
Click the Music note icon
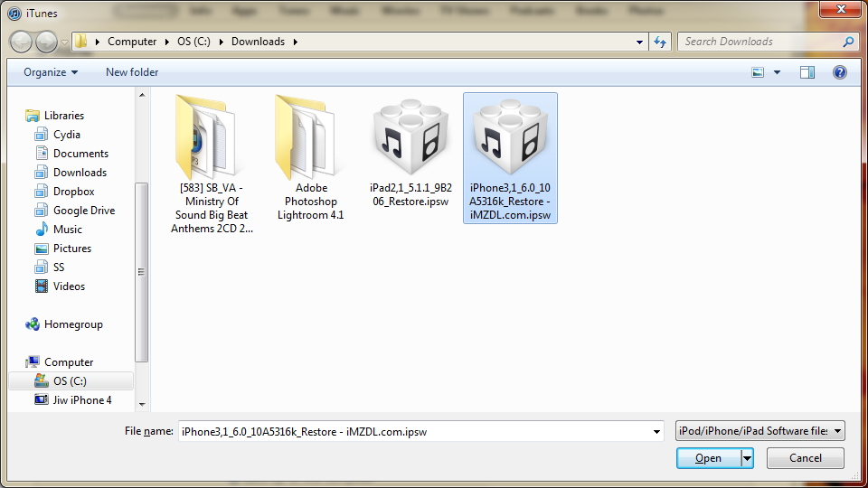pos(41,229)
